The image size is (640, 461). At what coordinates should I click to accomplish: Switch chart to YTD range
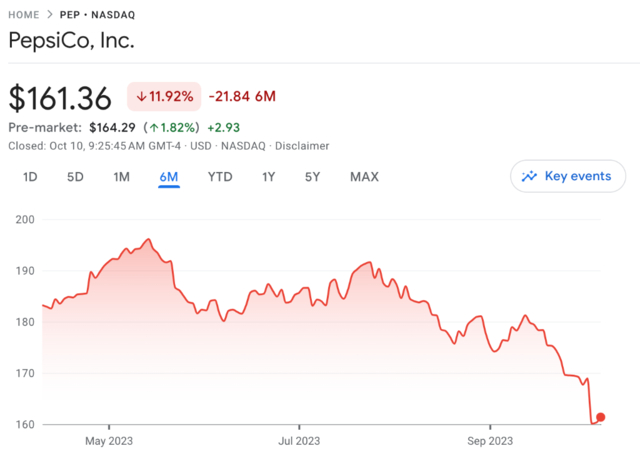coord(220,177)
